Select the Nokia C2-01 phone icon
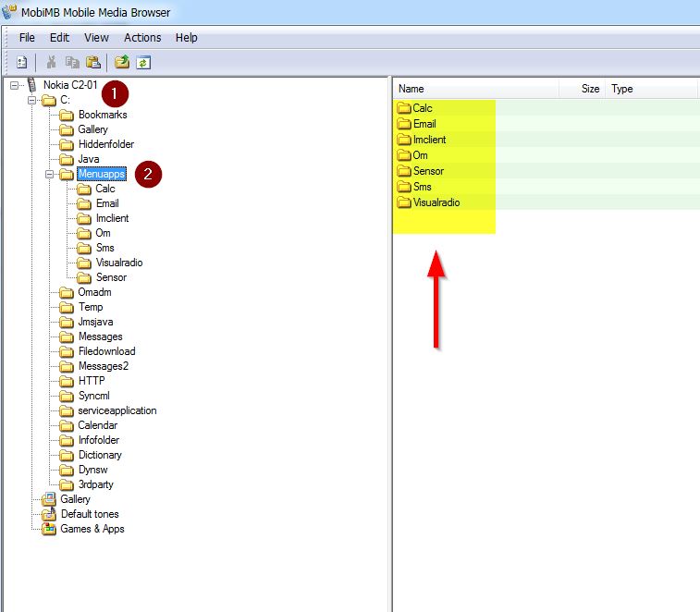 click(32, 85)
